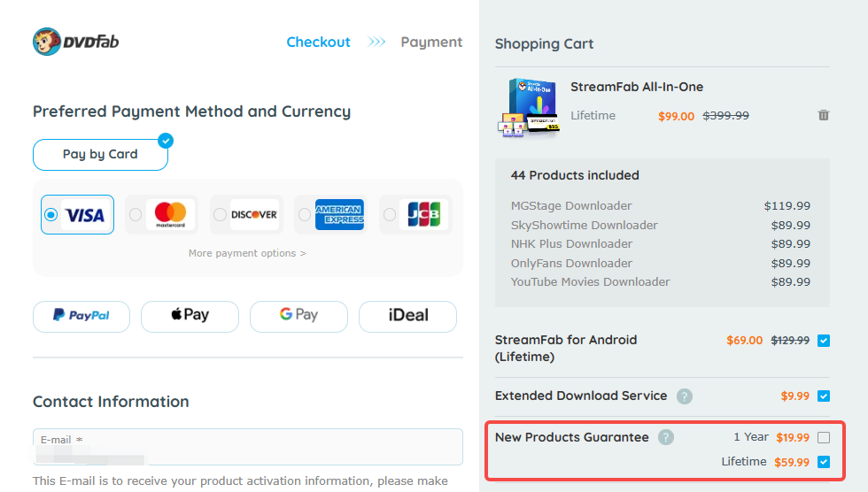Screen dimensions: 868x492
Task: Expand More payment options
Action: point(247,253)
